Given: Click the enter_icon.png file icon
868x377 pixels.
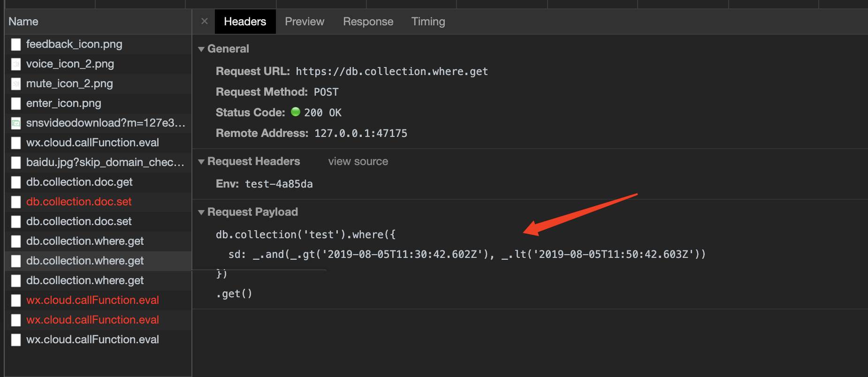Looking at the screenshot, I should (x=16, y=104).
